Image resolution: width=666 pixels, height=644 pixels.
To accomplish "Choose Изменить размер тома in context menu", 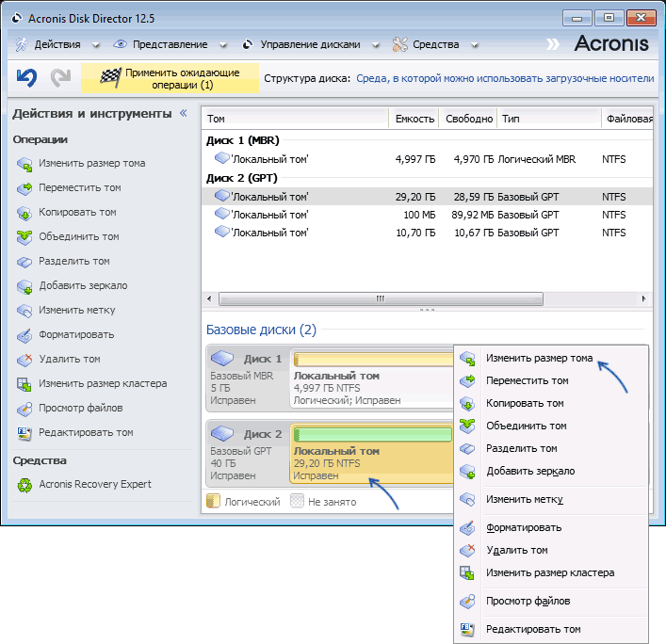I will coord(551,359).
